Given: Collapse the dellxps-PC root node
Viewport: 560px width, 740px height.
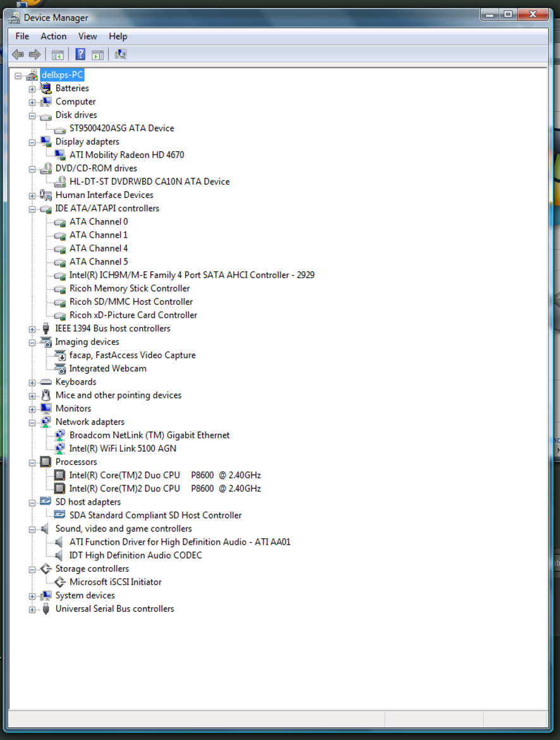Looking at the screenshot, I should click(x=18, y=75).
